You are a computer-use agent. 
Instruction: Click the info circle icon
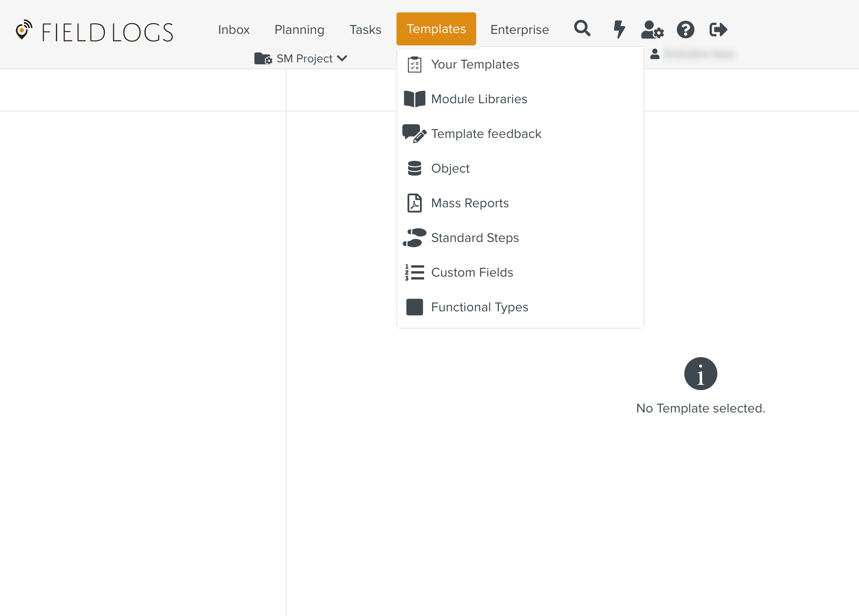tap(700, 374)
